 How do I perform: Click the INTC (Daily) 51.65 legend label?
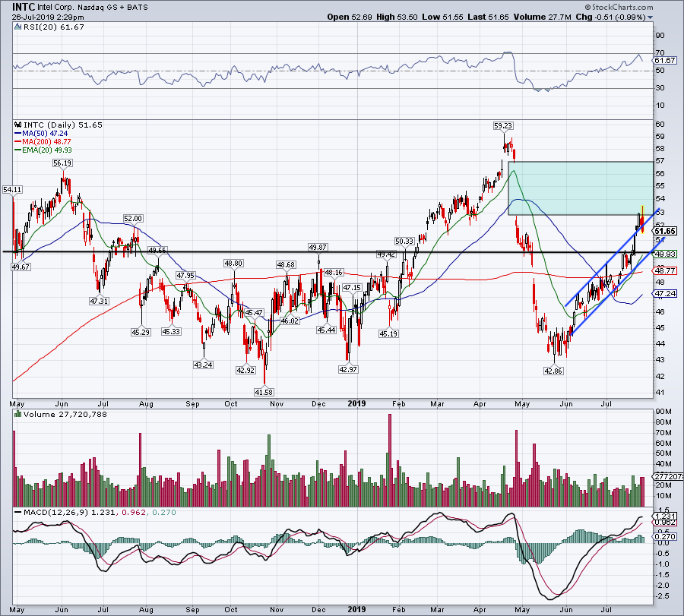[x=63, y=125]
